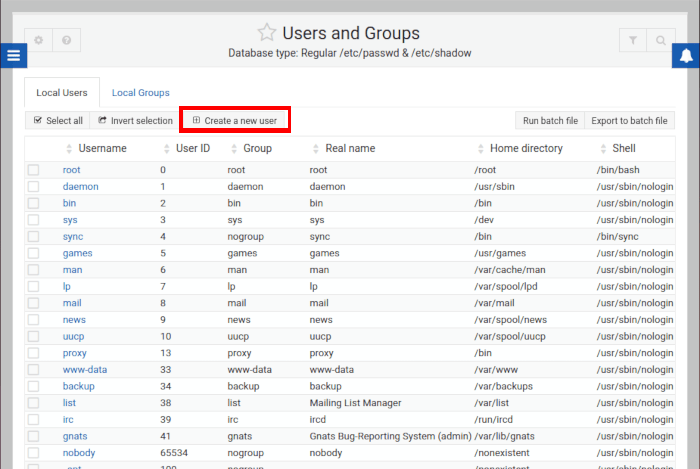
Task: Open the sys user link
Action: point(70,220)
